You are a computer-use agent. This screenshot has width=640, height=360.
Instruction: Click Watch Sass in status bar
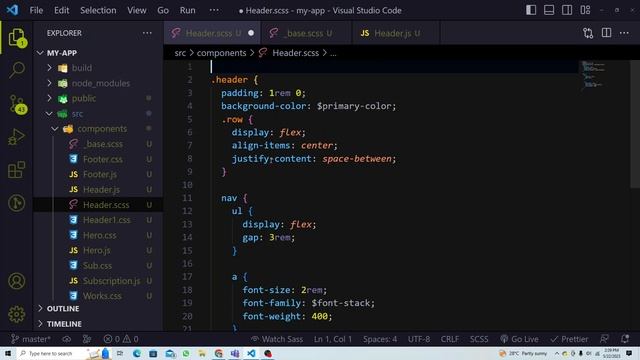coord(277,339)
